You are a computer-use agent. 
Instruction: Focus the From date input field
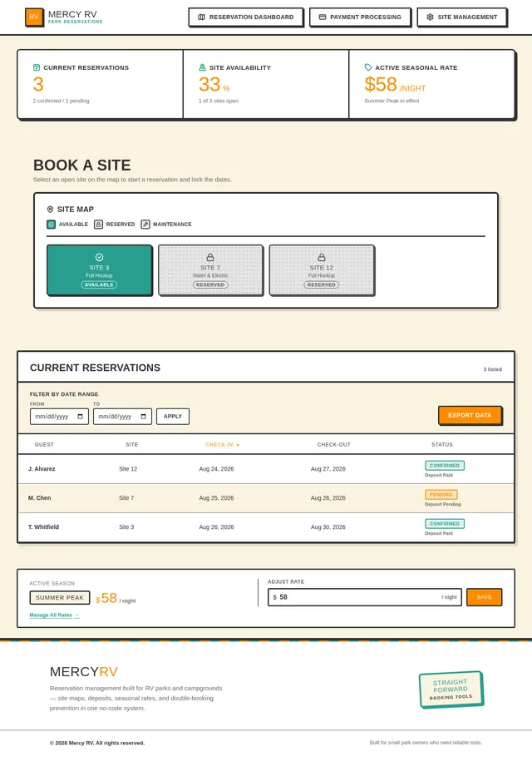coord(59,417)
